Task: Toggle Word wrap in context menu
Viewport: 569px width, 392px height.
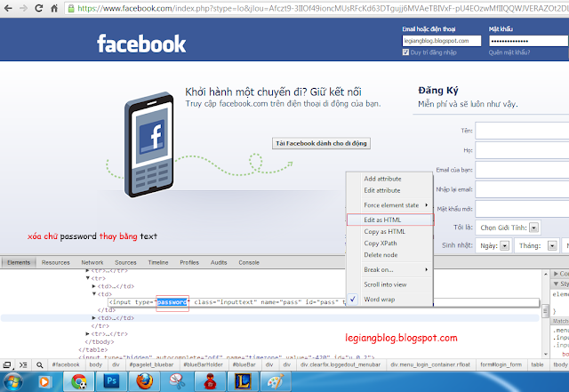Action: [x=380, y=300]
